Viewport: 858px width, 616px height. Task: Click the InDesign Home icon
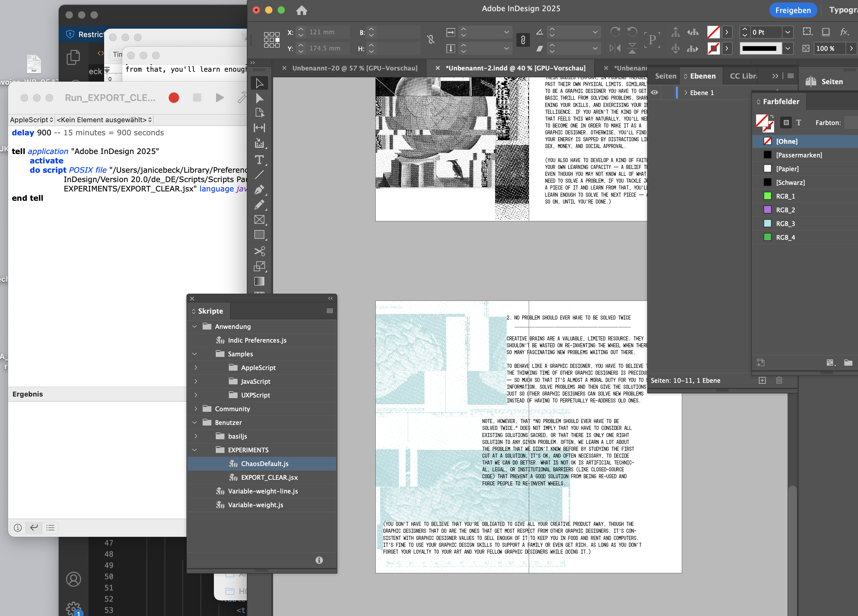[301, 10]
